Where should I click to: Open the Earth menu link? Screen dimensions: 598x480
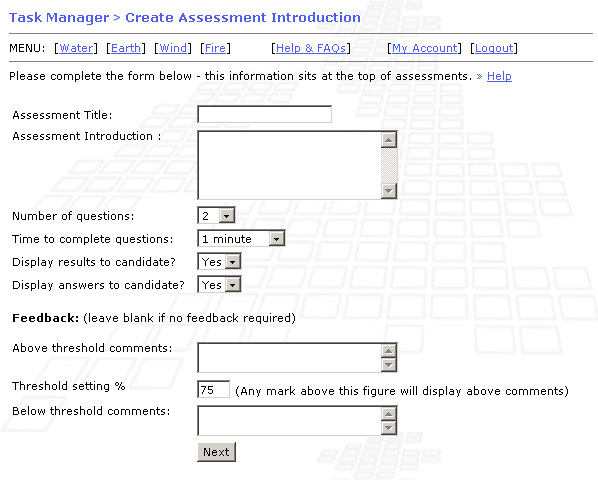pyautogui.click(x=126, y=48)
